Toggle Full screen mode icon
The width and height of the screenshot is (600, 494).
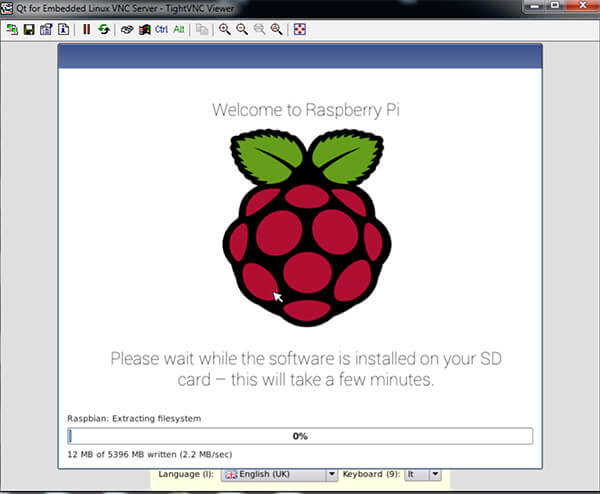pyautogui.click(x=300, y=29)
